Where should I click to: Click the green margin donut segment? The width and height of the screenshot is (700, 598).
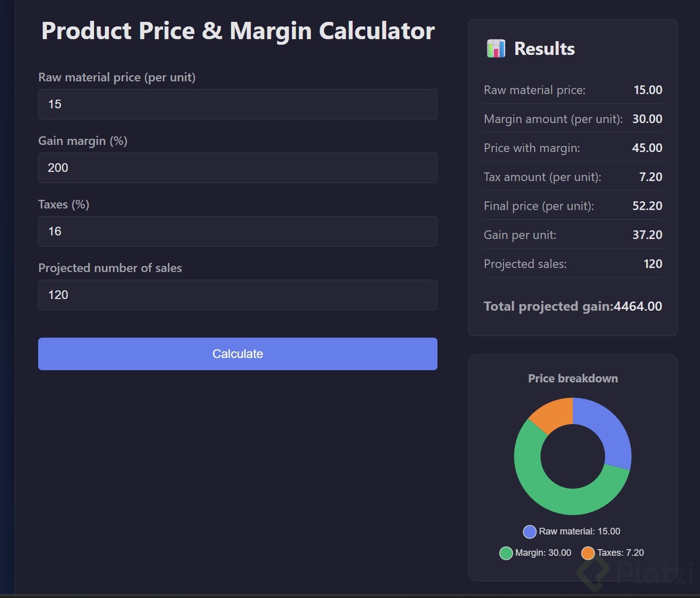click(x=549, y=488)
